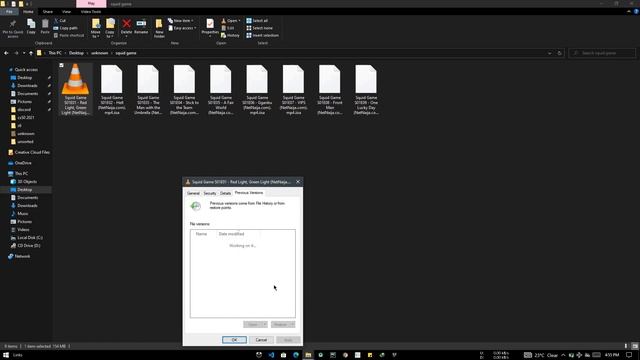Switch to General tab in Properties dialog
Screen dimensions: 640x360
(x=193, y=193)
